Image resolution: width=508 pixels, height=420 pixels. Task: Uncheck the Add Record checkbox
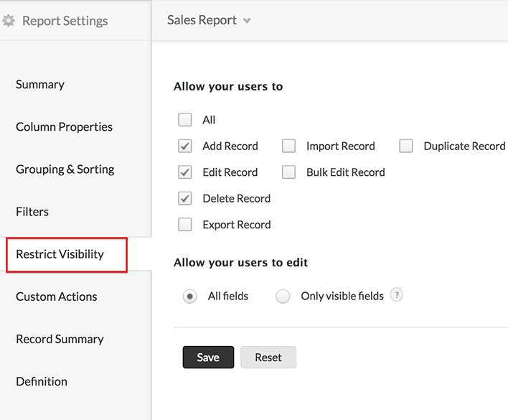185,146
